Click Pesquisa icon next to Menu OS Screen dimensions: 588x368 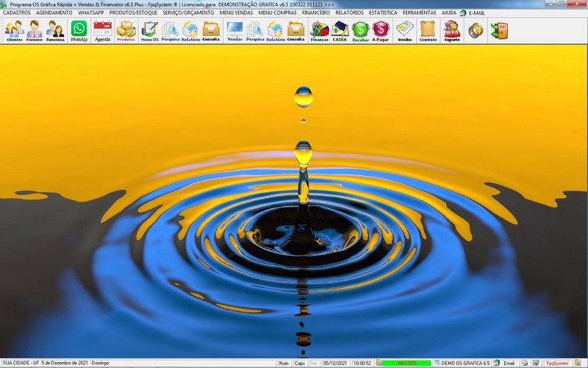(171, 31)
